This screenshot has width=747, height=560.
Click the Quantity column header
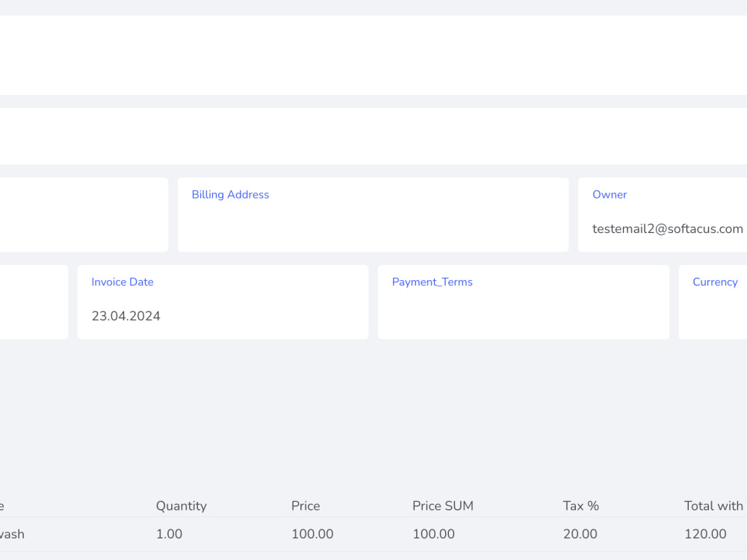coord(182,505)
